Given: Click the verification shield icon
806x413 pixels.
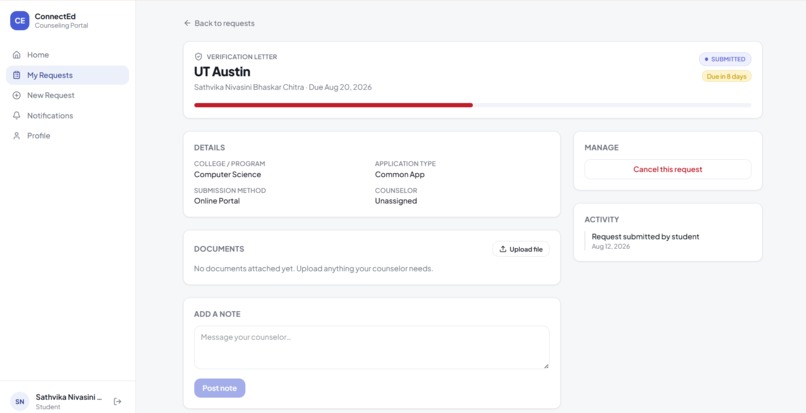Looking at the screenshot, I should [x=198, y=57].
